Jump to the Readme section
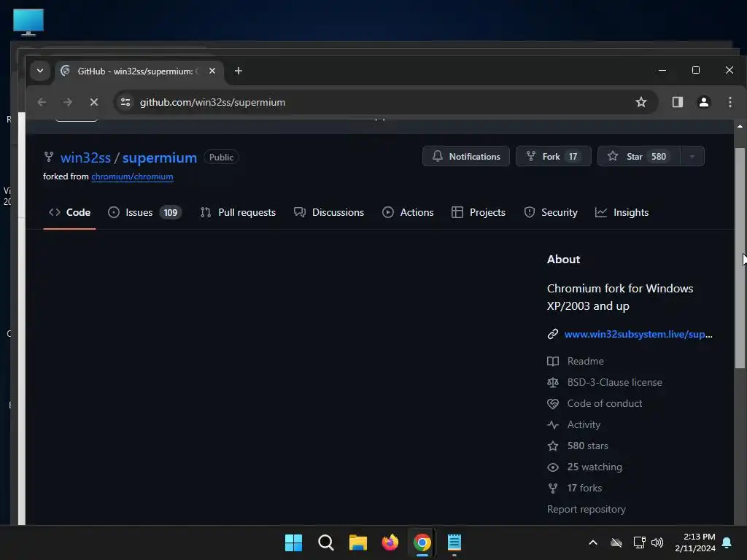 tap(585, 361)
